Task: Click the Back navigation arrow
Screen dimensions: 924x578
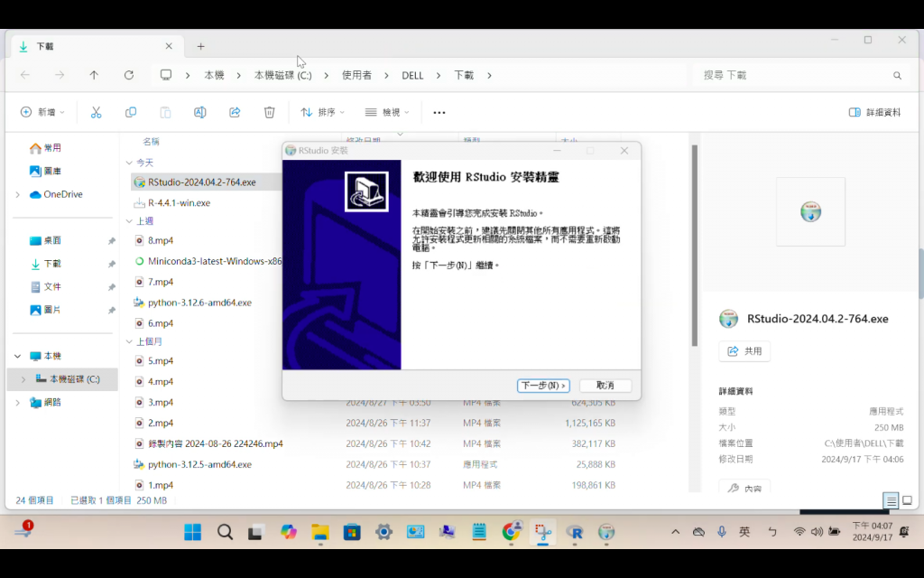Action: pyautogui.click(x=24, y=75)
